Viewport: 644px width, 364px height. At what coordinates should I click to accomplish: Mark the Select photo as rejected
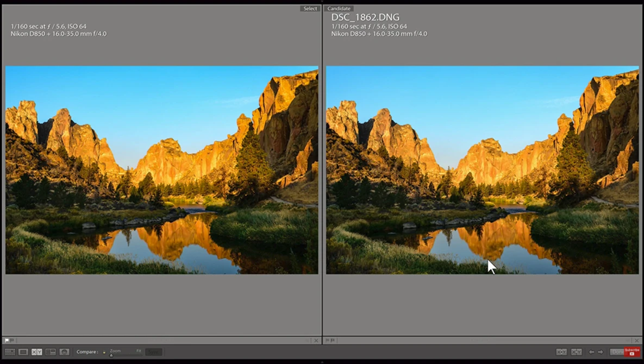pos(12,340)
